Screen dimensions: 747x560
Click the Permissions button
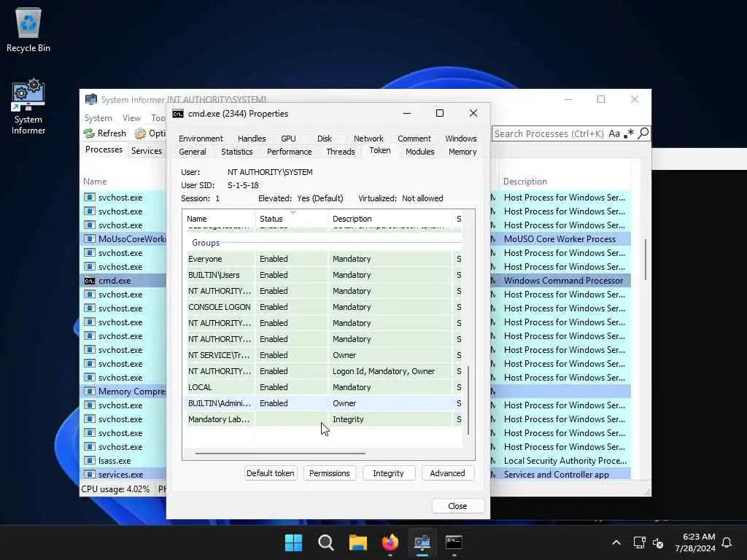329,473
